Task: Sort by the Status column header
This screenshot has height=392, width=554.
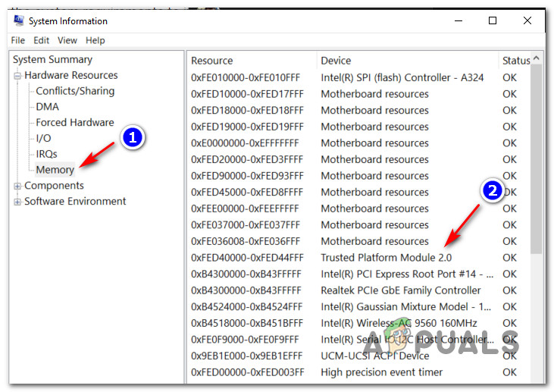Action: point(516,61)
